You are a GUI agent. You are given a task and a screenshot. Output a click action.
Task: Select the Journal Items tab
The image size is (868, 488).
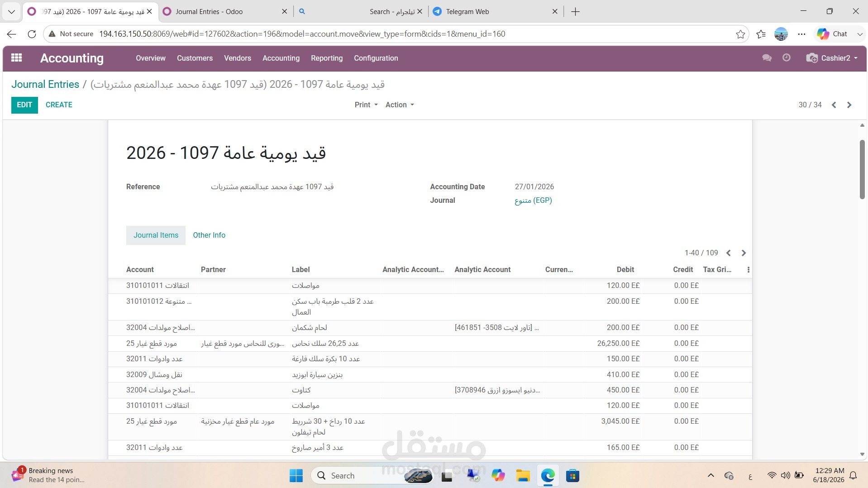(x=156, y=235)
